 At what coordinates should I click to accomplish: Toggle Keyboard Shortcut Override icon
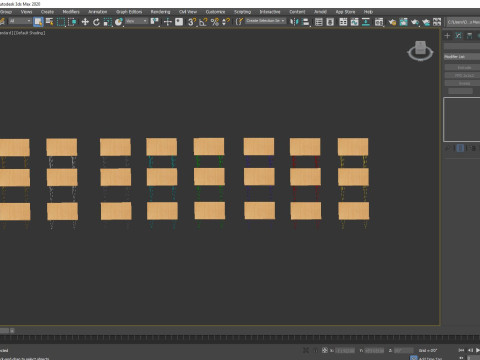click(x=179, y=22)
